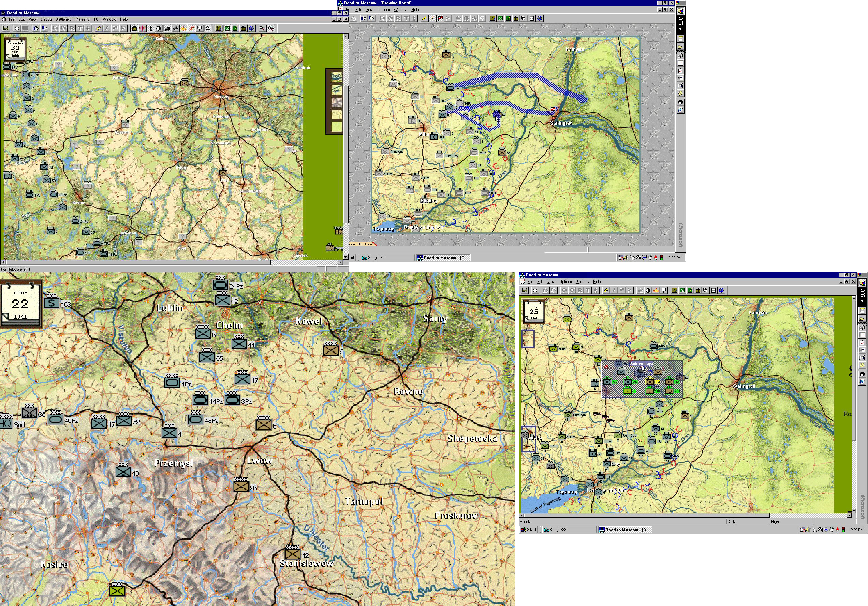Image resolution: width=868 pixels, height=606 pixels.
Task: Open Window menu in Drawing Board window
Action: click(x=400, y=10)
